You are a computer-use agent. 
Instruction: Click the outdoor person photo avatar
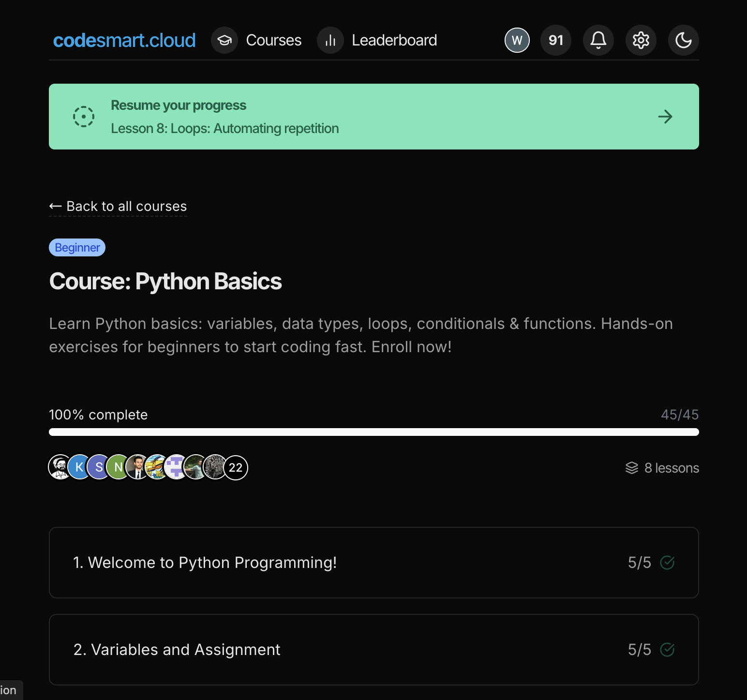pyautogui.click(x=196, y=467)
